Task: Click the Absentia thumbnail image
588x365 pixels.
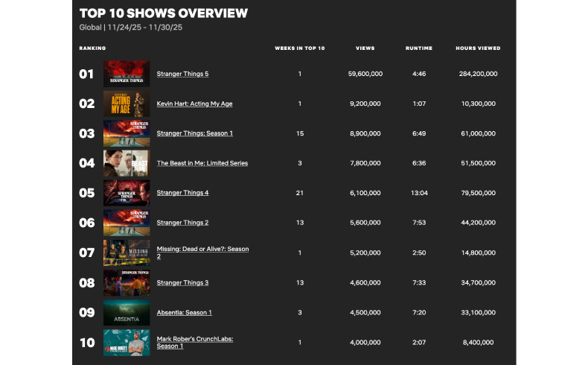Action: coord(127,312)
